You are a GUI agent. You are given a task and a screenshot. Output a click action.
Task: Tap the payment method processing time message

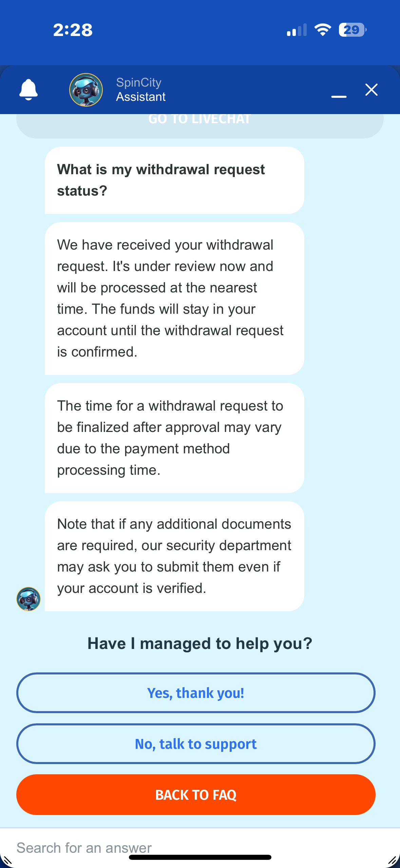174,438
